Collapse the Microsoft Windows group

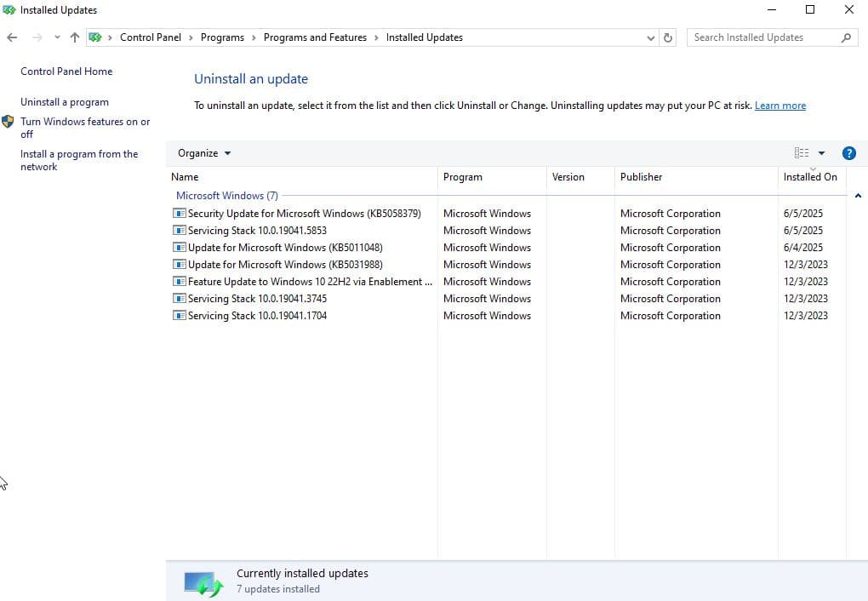pyautogui.click(x=858, y=196)
